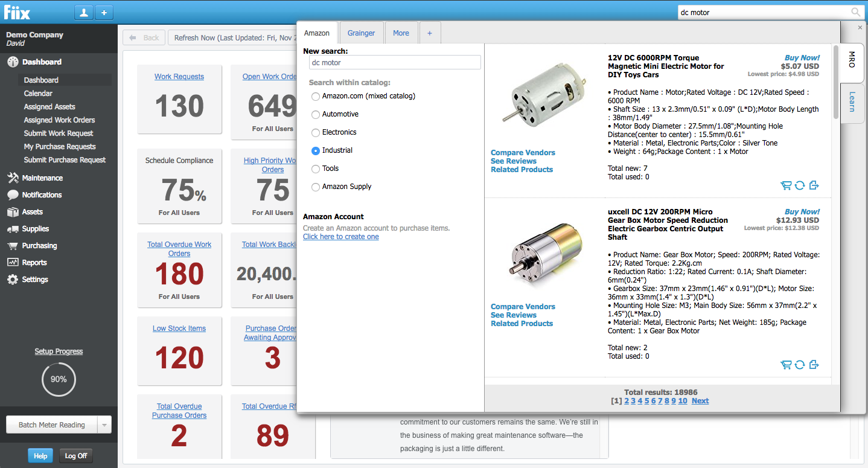
Task: Choose the Electronics catalog radio button
Action: tap(316, 132)
